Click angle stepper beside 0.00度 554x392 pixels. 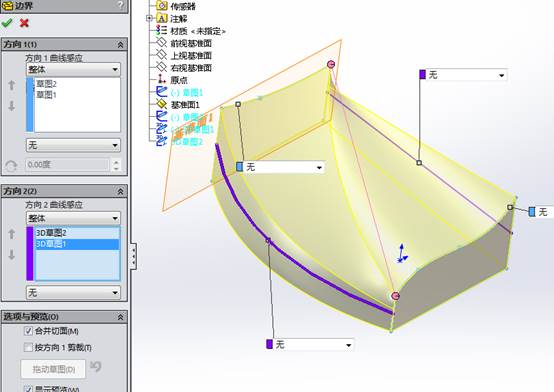(116, 165)
